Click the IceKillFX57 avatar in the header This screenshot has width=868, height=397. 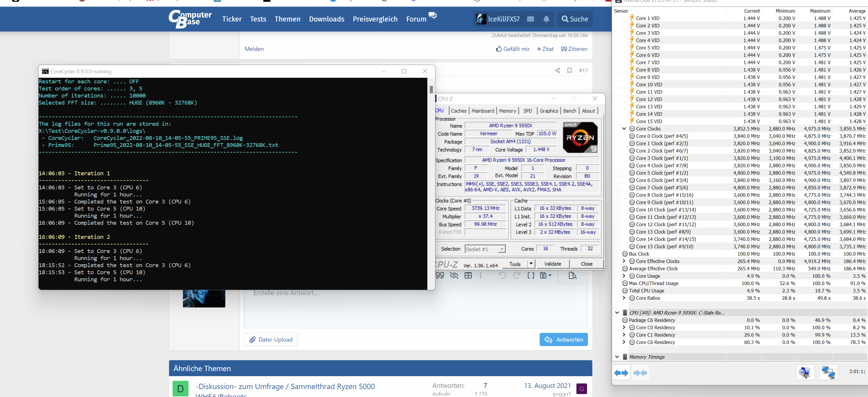click(481, 19)
